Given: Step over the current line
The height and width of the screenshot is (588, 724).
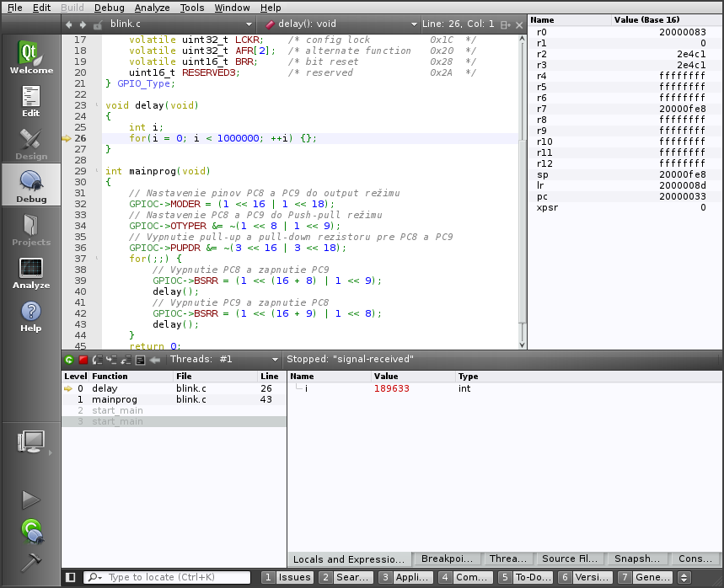Looking at the screenshot, I should (98, 360).
